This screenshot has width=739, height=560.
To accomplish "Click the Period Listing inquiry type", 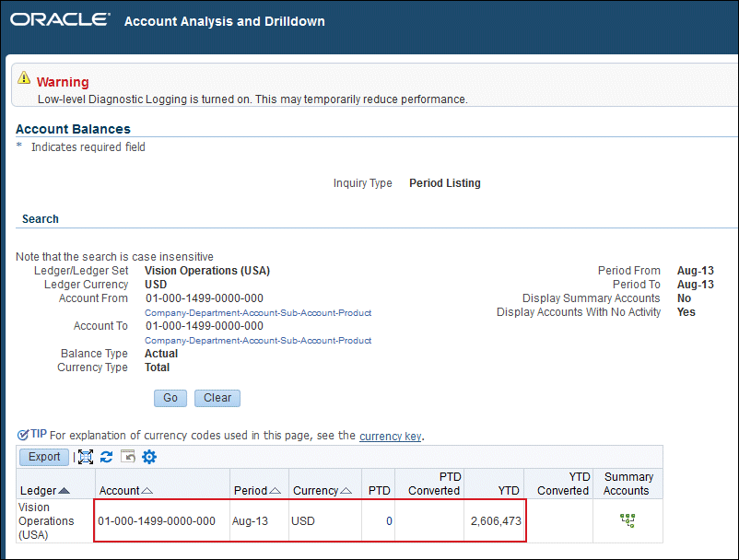I will coord(445,183).
